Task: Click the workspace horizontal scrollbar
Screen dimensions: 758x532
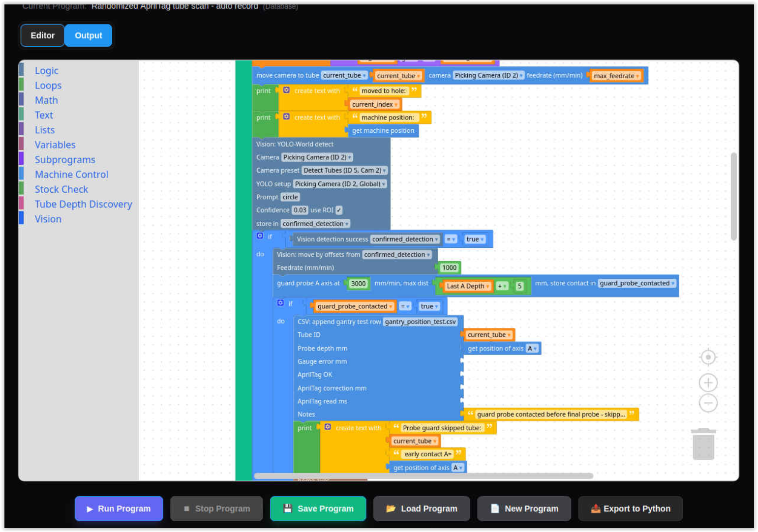Action: 424,475
